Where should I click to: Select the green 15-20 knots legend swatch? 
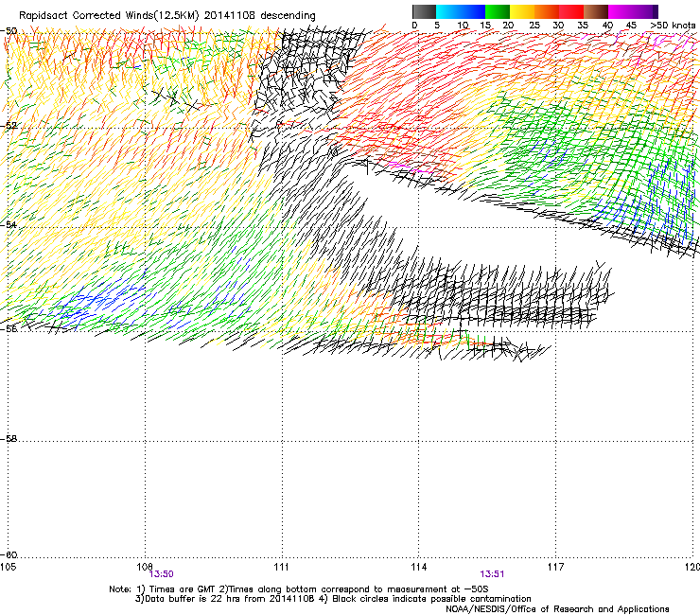pyautogui.click(x=498, y=11)
